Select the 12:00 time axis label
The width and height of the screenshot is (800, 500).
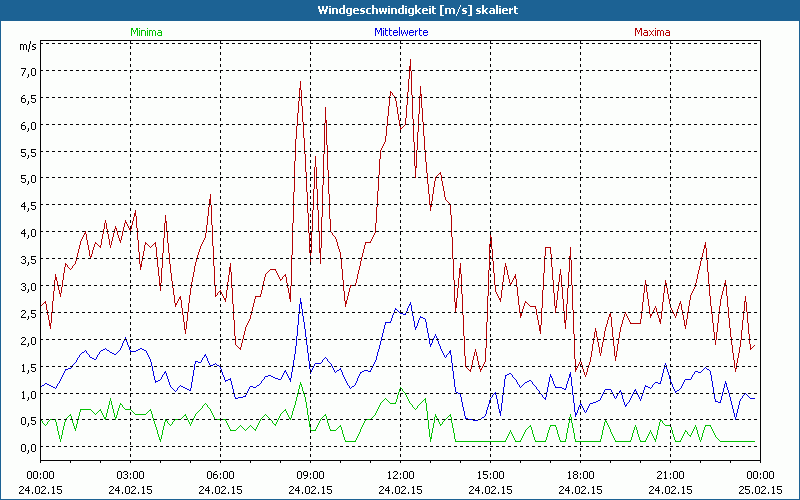pos(401,475)
